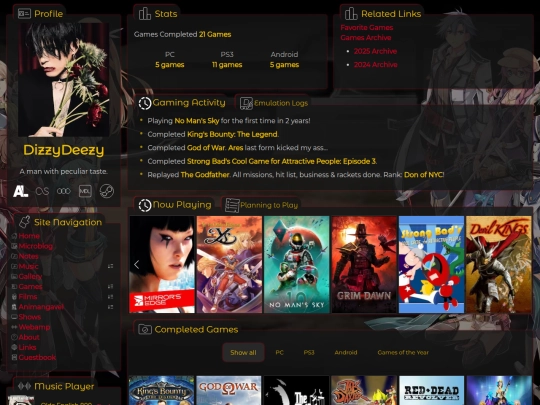Viewport: 540px width, 405px height.
Task: Expand the Films submenu
Action: tap(111, 297)
